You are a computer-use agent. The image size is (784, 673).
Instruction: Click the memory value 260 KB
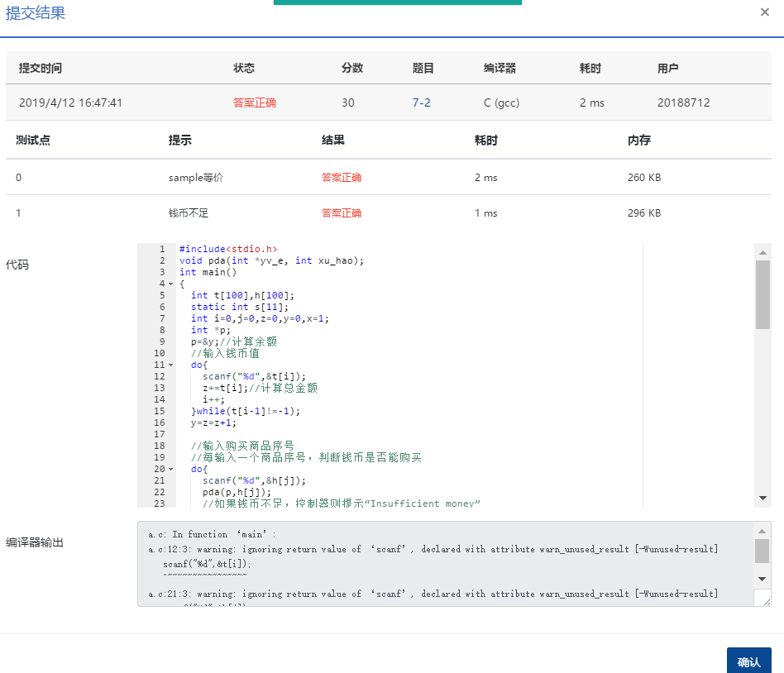[x=644, y=178]
